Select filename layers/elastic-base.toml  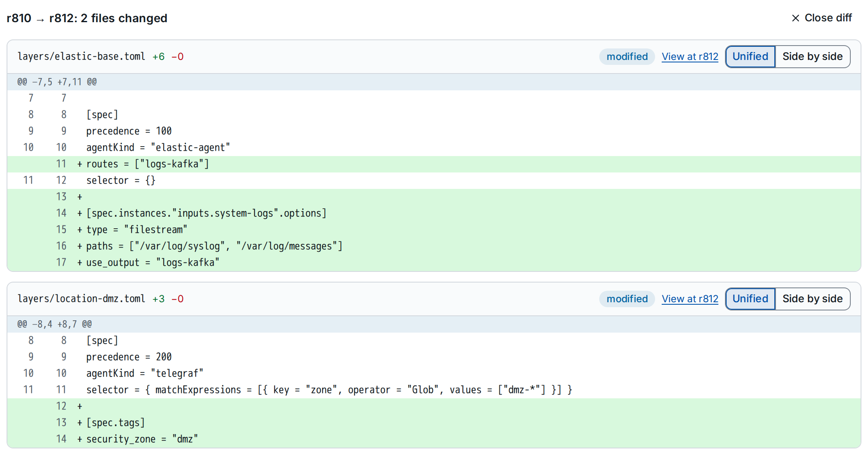pyautogui.click(x=81, y=57)
